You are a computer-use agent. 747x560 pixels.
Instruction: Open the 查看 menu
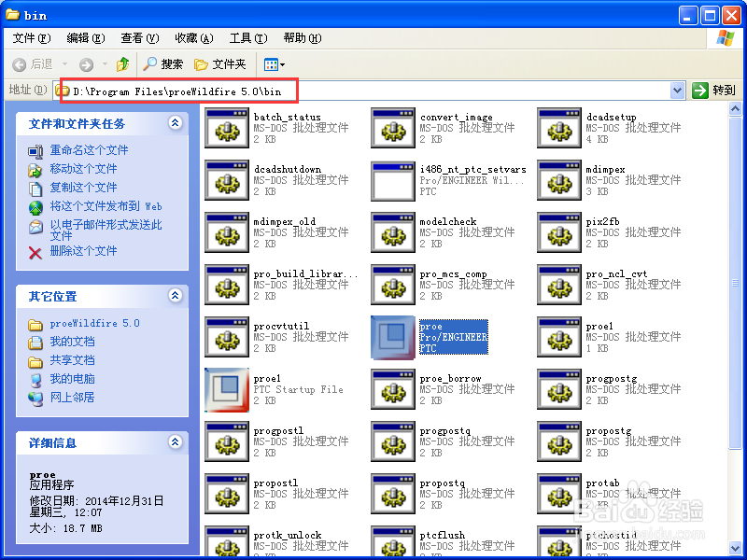pos(138,38)
